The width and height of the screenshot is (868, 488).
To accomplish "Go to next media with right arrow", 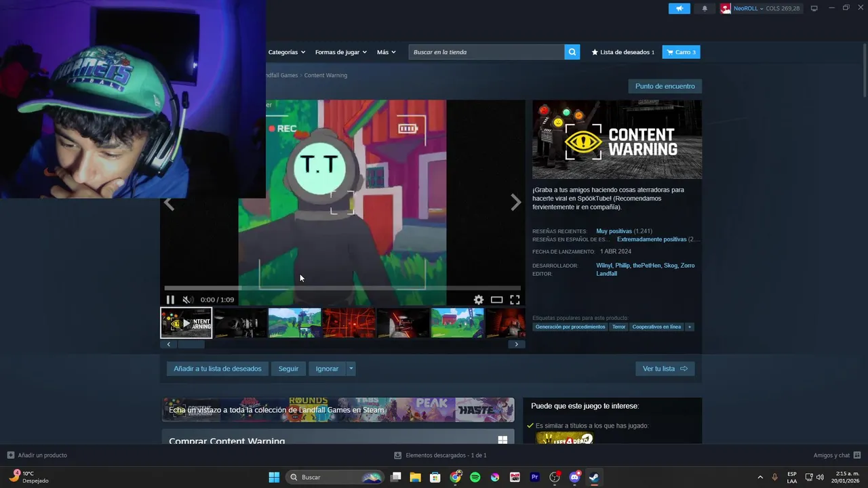I will (x=515, y=203).
